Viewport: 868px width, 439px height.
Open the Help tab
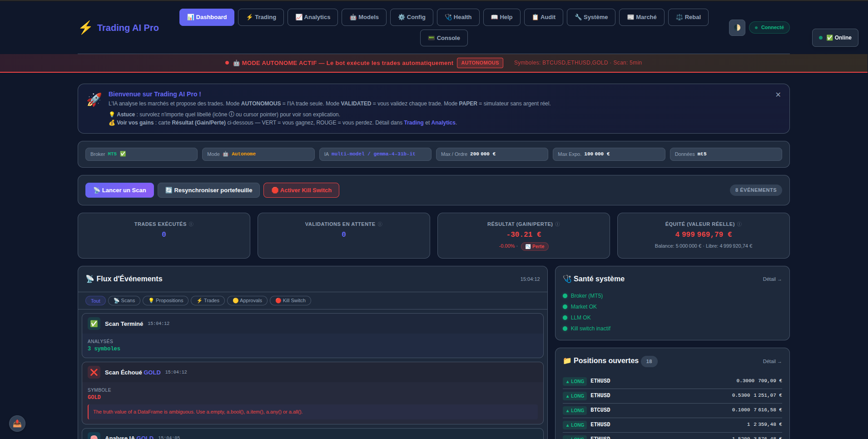(x=501, y=17)
